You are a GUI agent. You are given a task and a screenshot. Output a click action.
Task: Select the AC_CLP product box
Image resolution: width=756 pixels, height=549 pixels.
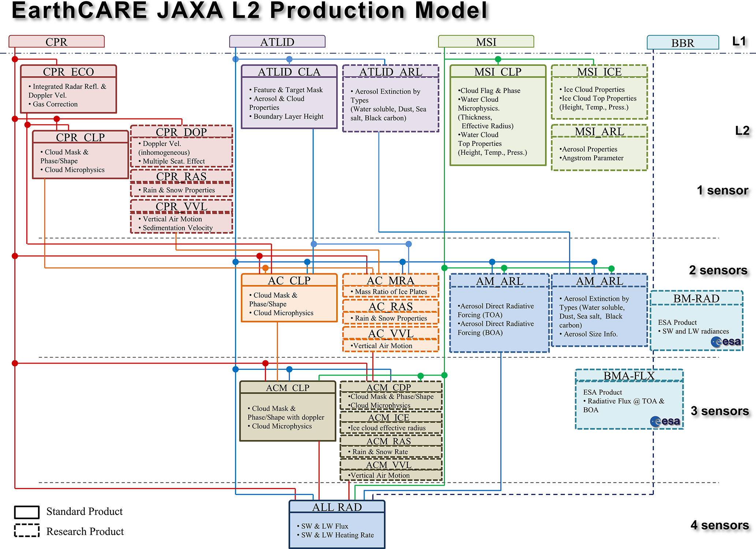tap(289, 298)
